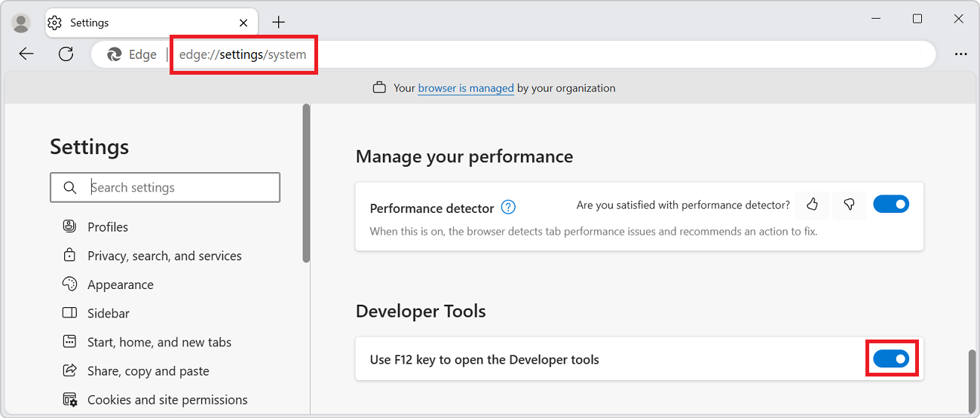Click the Edge logo in address bar
This screenshot has width=980, height=418.
tap(115, 54)
